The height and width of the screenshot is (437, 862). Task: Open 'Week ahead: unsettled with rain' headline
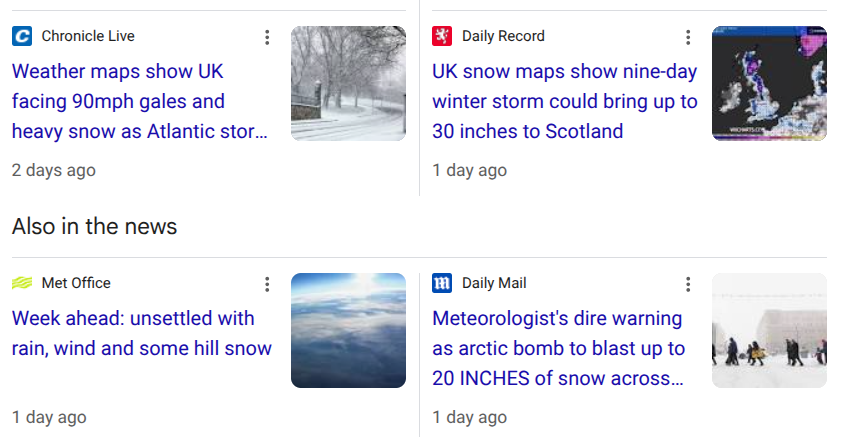point(141,333)
